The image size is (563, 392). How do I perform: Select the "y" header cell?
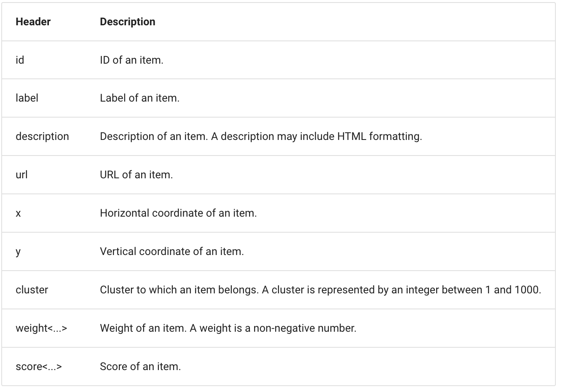click(18, 252)
